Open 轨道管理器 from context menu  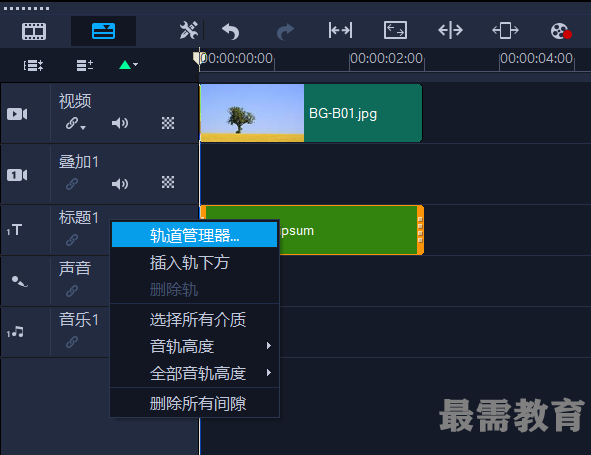[x=194, y=235]
